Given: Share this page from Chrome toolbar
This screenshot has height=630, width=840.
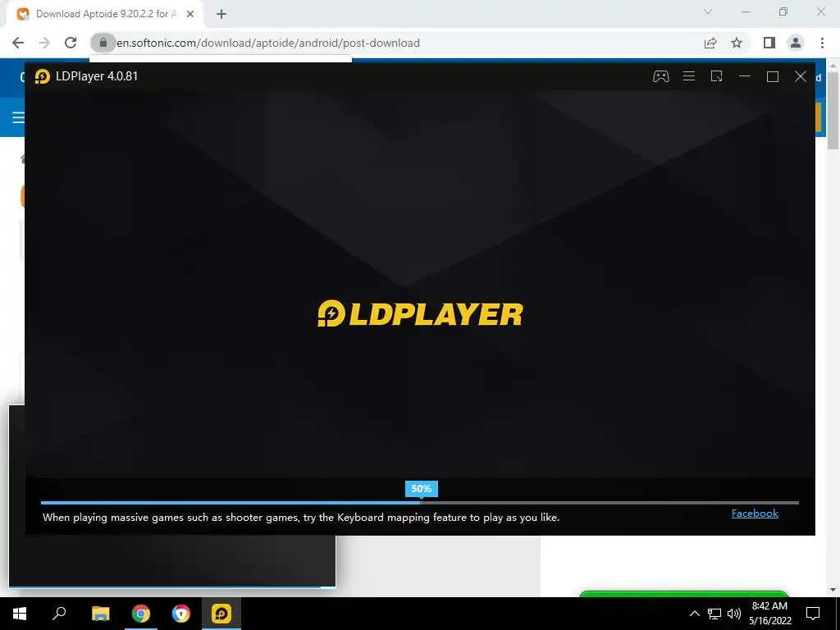Looking at the screenshot, I should pyautogui.click(x=710, y=43).
